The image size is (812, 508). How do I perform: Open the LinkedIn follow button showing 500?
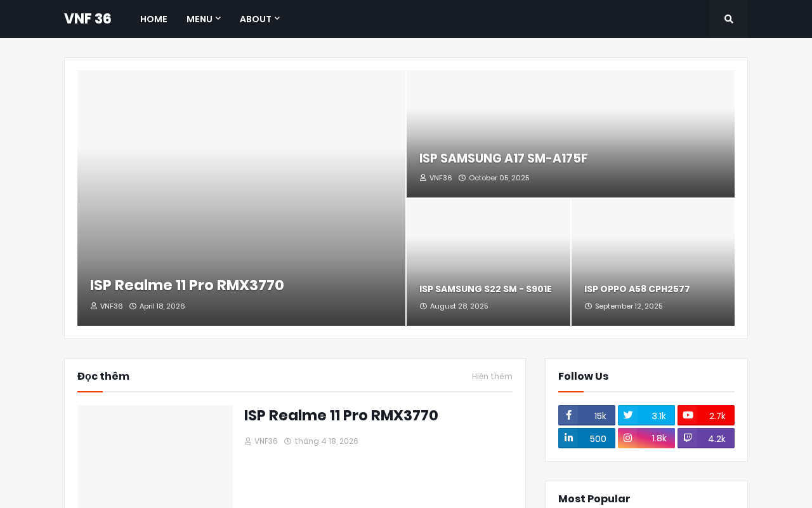point(587,438)
